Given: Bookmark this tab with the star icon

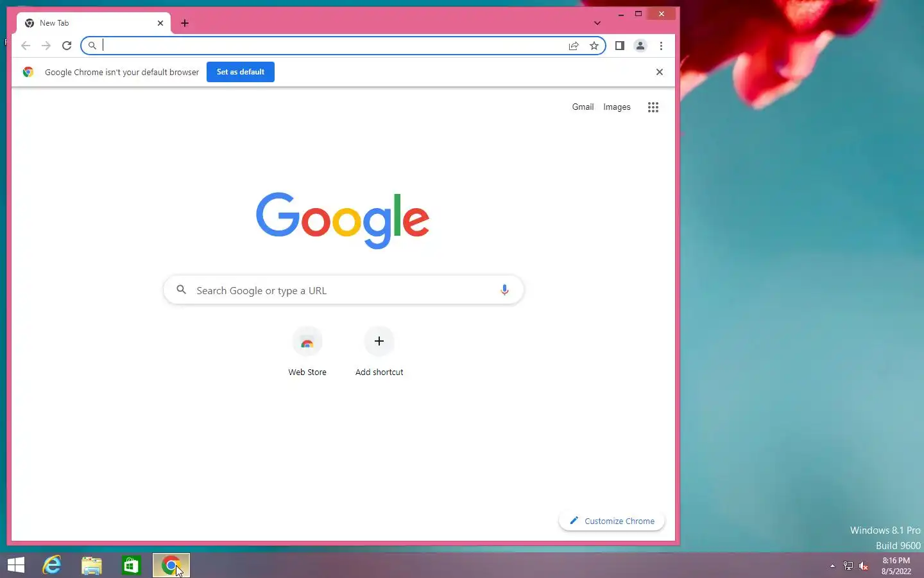Looking at the screenshot, I should [x=594, y=46].
